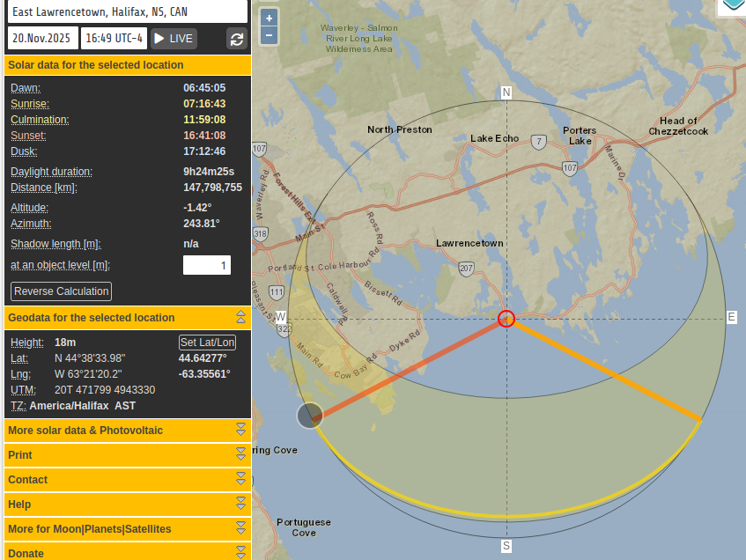
Task: Zoom out on the map
Action: (x=270, y=35)
